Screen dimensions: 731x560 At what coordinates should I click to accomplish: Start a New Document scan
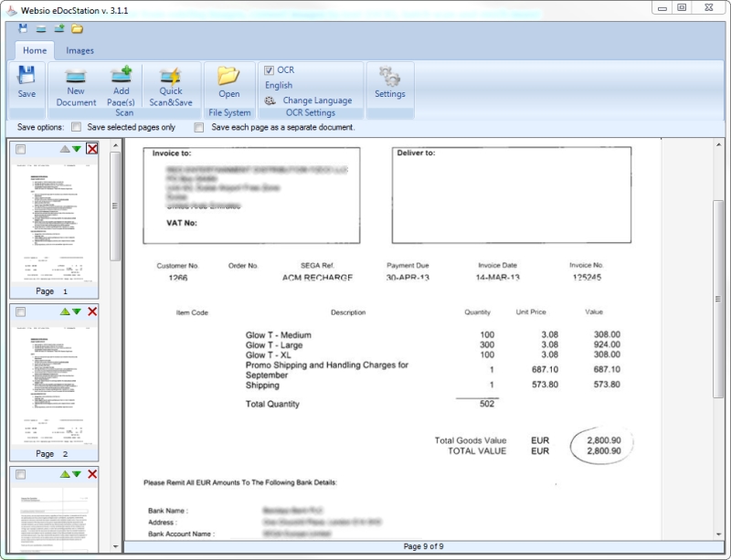point(76,87)
